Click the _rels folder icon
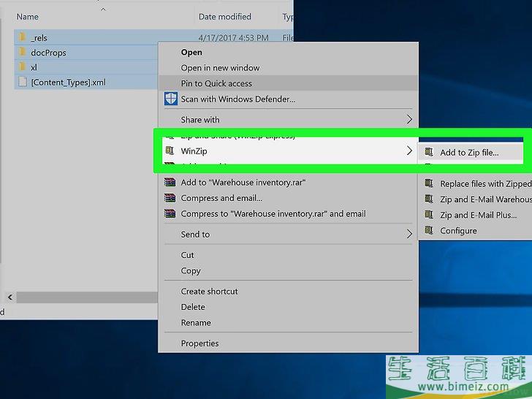 (21, 37)
